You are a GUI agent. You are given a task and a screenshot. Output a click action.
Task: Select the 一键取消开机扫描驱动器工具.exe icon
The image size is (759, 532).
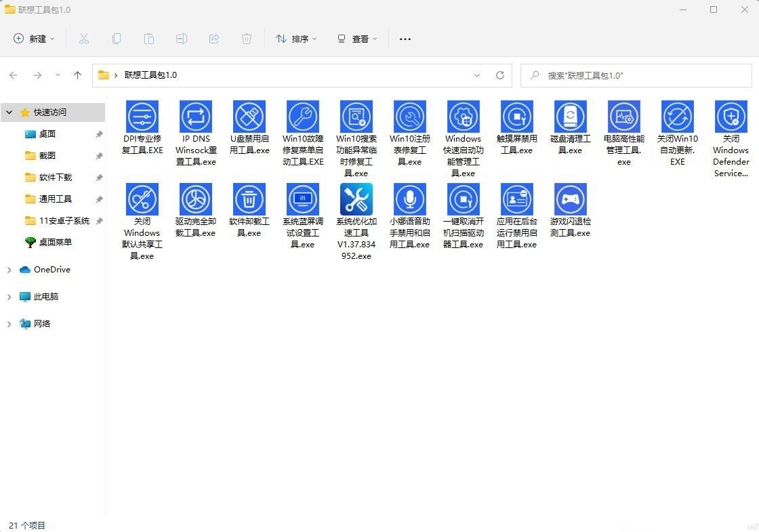464,199
